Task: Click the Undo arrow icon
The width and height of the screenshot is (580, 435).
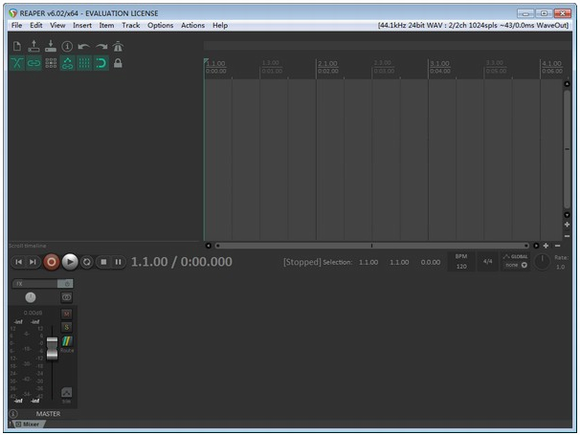Action: 84,47
